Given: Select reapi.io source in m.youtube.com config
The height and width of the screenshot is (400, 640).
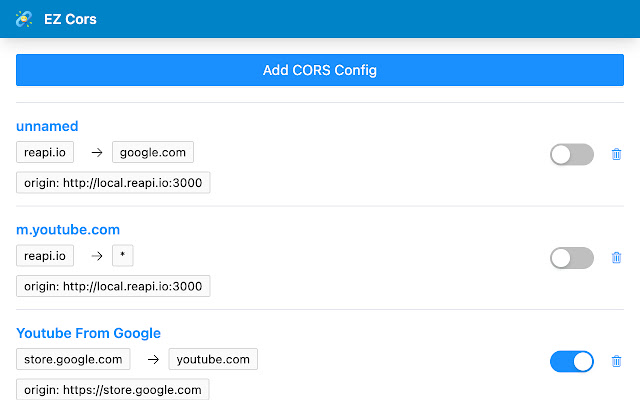Looking at the screenshot, I should (45, 256).
